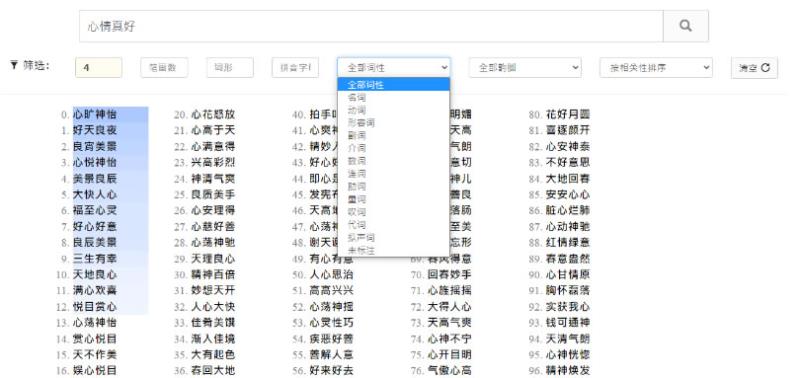Focus the search box containing 心情真好
Viewport: 800px width, 378px height.
coord(371,26)
